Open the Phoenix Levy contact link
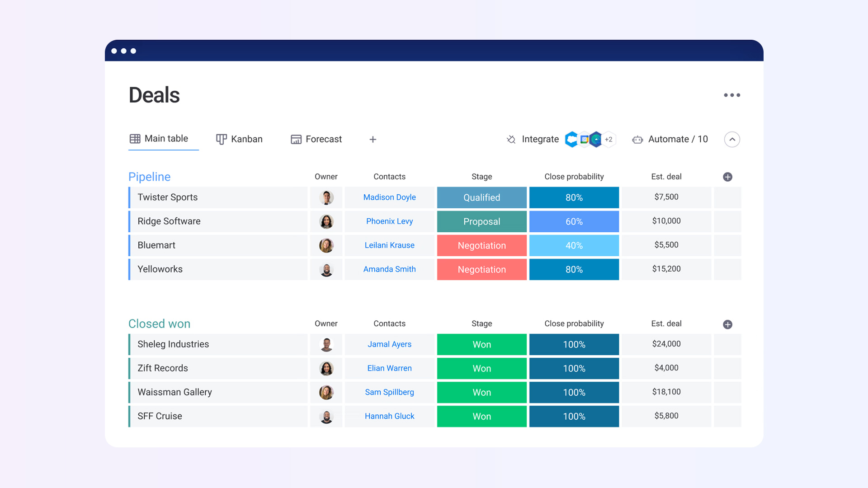Viewport: 868px width, 488px height. 389,221
